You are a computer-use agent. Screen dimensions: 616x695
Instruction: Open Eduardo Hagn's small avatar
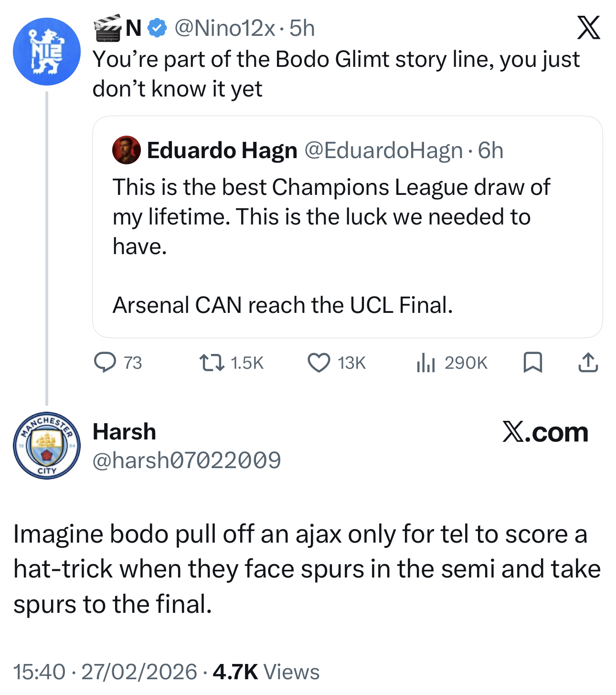tap(127, 150)
